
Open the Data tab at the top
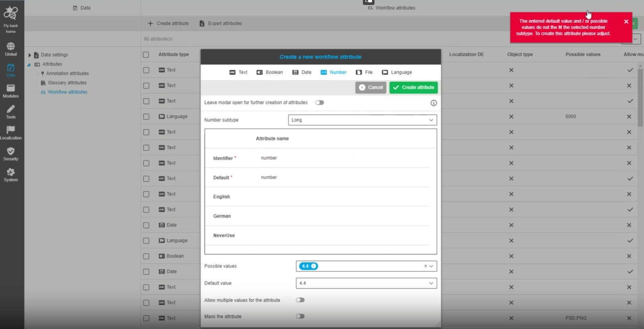pos(81,8)
